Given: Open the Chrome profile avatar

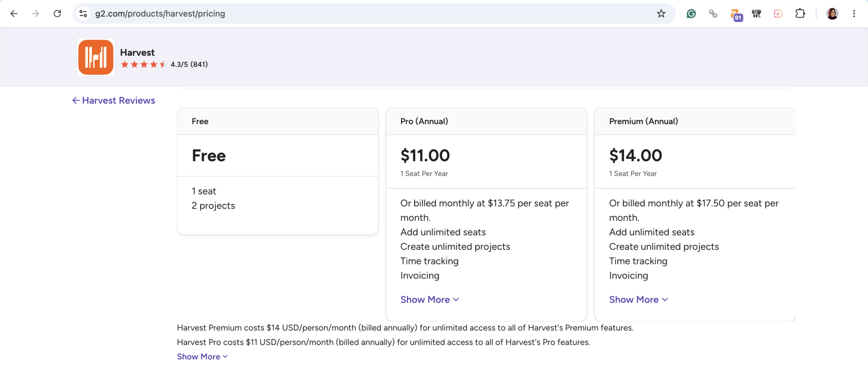Looking at the screenshot, I should (832, 14).
